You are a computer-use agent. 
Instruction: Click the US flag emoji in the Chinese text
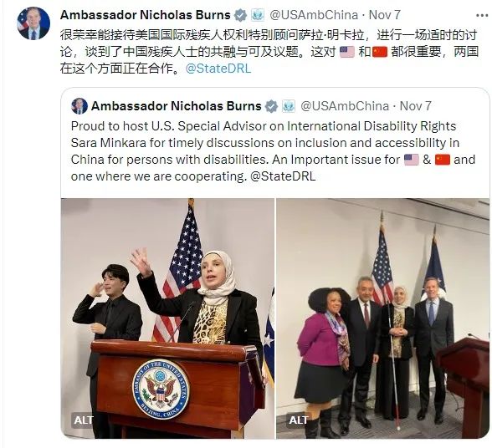[x=347, y=52]
